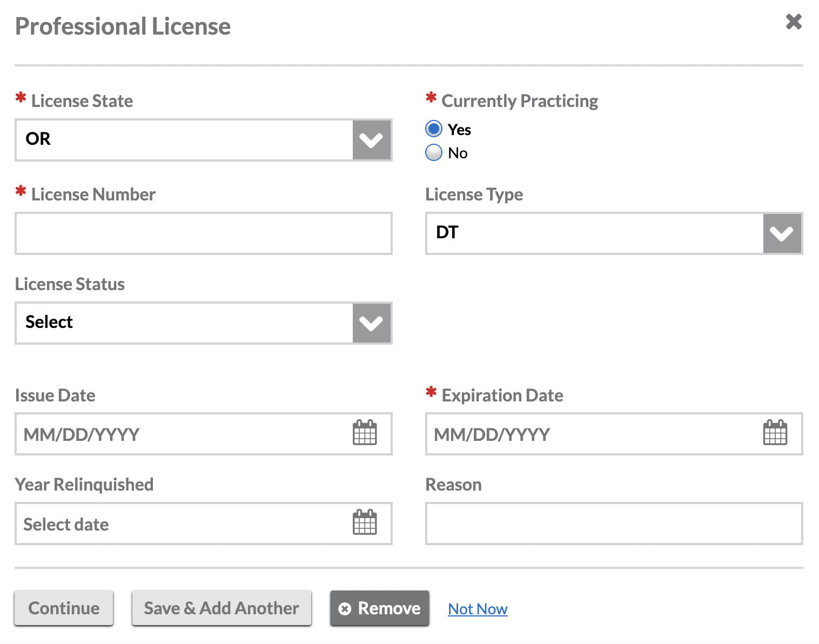Click the Issue Date MM/DD/YYYY field
Viewport: 819px width, 644px height.
click(x=178, y=434)
